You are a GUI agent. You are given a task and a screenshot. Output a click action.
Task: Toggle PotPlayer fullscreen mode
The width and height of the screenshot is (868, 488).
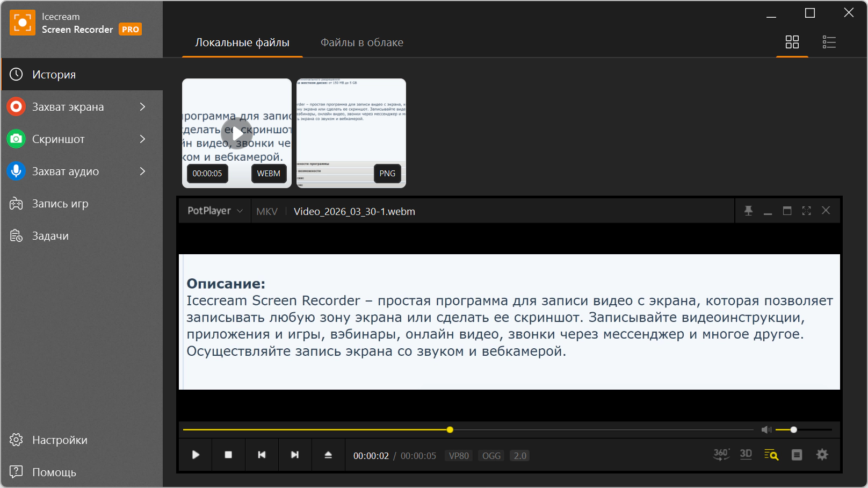(x=806, y=211)
